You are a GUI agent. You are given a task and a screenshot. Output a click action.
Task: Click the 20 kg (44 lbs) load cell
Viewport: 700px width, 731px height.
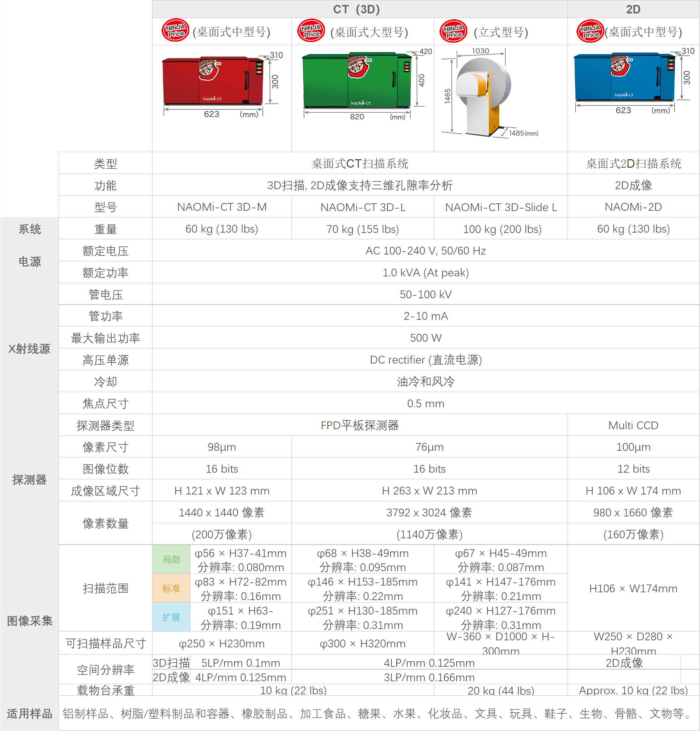click(501, 690)
